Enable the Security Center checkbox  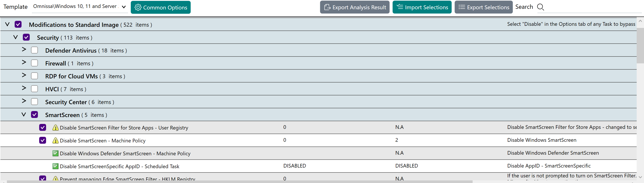point(34,102)
